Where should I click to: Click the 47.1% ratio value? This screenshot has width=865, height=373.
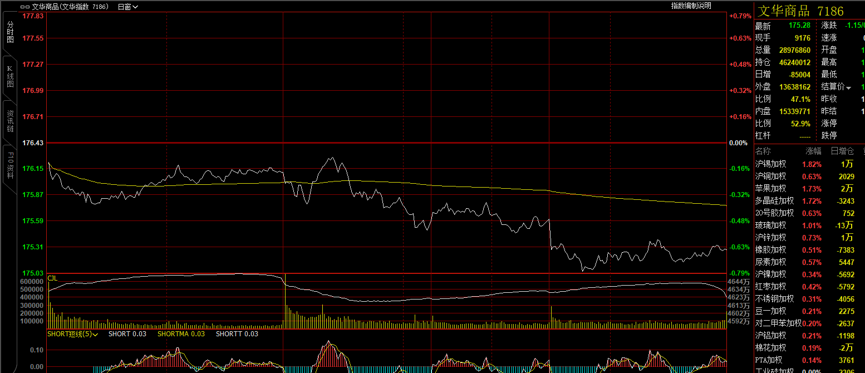point(800,99)
